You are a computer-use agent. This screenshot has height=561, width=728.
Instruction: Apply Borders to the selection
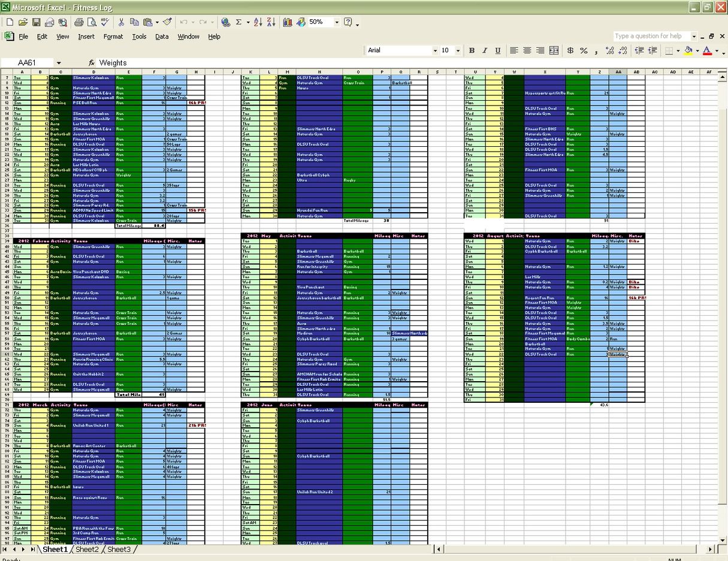[669, 51]
